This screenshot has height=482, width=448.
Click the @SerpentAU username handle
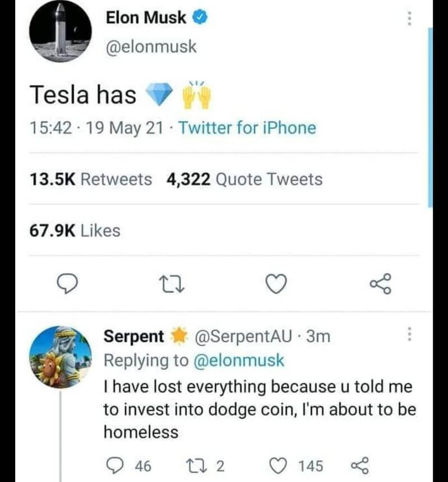pos(245,337)
